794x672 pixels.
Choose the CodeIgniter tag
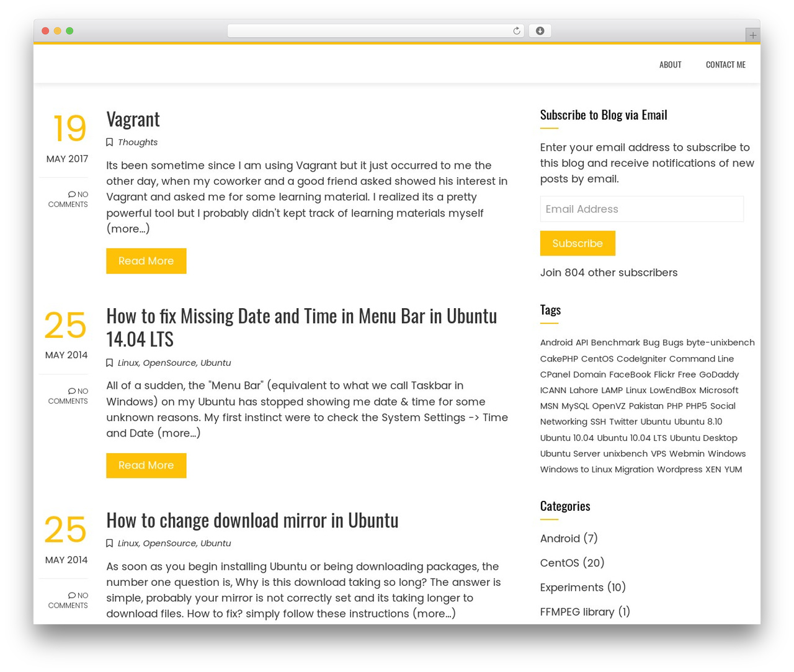641,359
